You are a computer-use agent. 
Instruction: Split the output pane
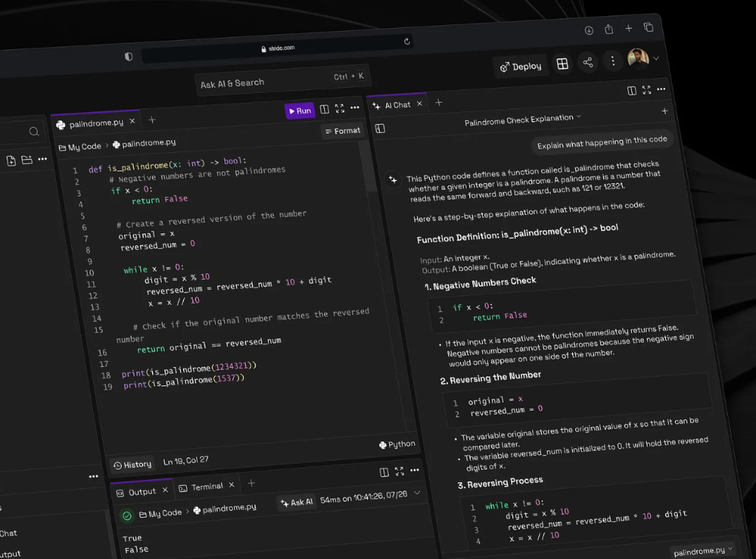(384, 472)
